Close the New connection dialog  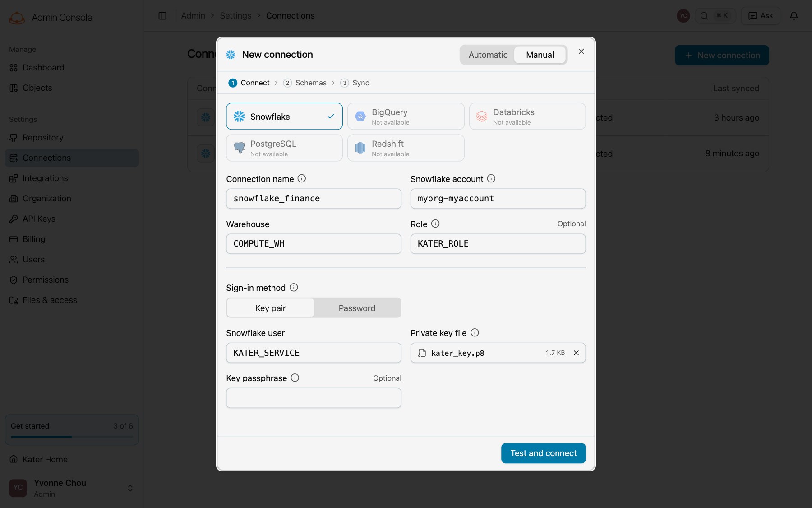581,51
